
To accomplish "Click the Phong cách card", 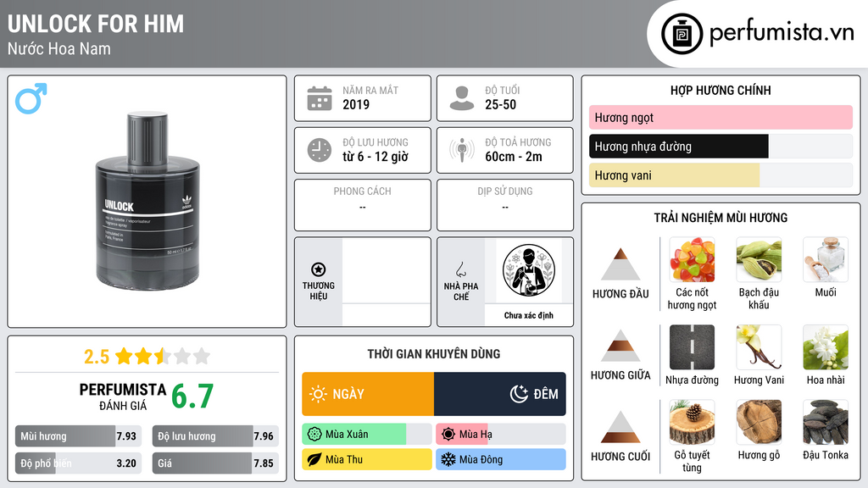I will [363, 205].
